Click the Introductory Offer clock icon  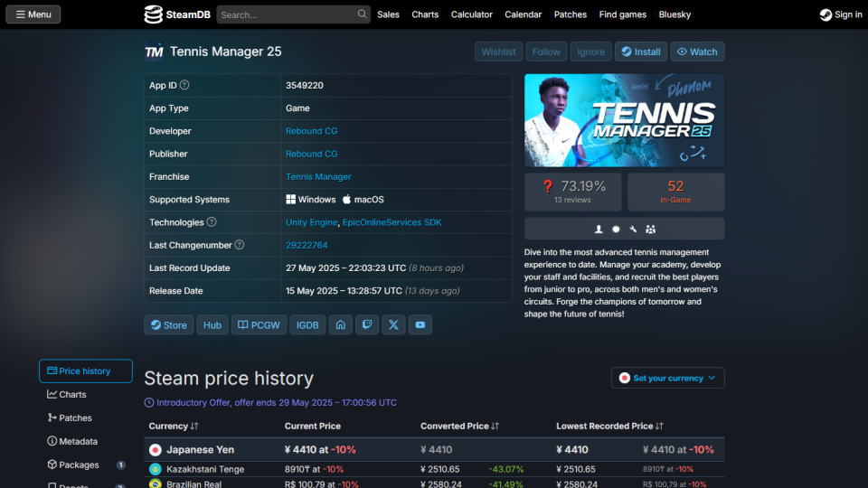click(149, 403)
